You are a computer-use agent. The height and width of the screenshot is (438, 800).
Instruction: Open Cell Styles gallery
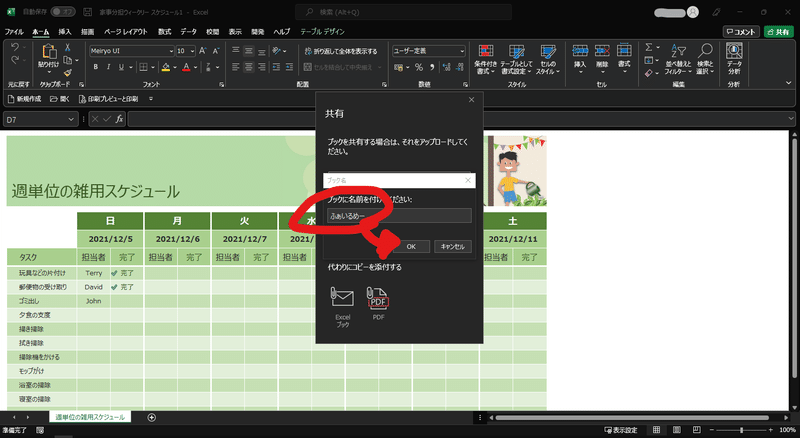pyautogui.click(x=548, y=60)
